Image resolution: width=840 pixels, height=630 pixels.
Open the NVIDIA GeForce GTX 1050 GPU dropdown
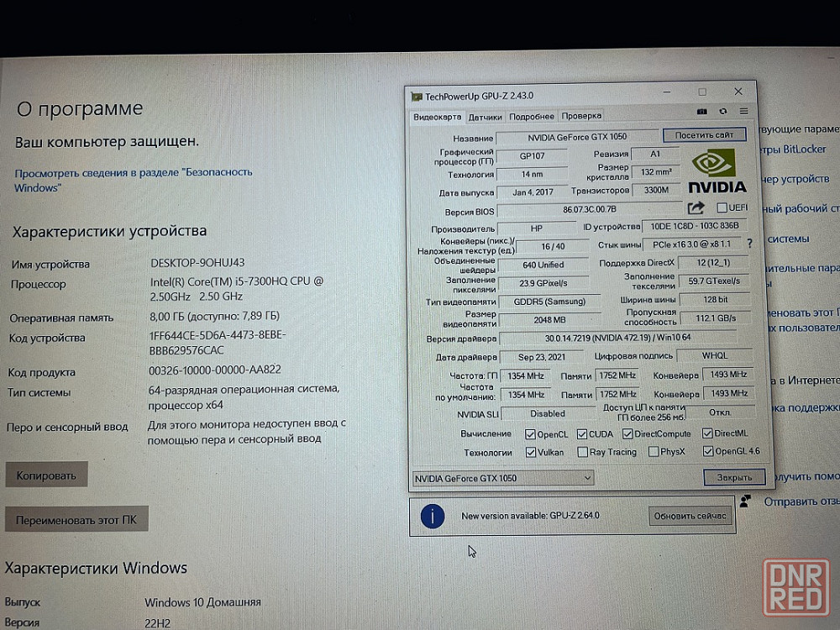tap(503, 478)
